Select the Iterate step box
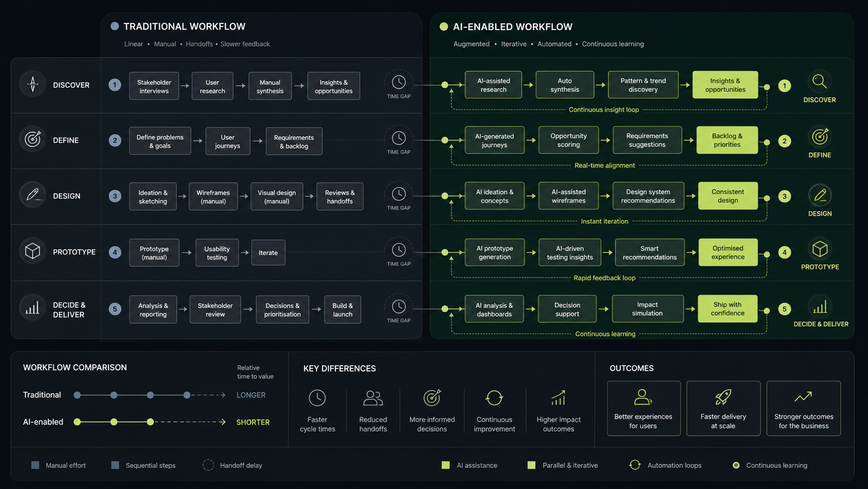Image resolution: width=868 pixels, height=489 pixels. 268,253
